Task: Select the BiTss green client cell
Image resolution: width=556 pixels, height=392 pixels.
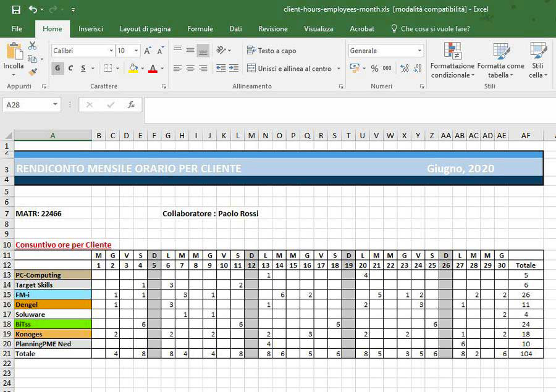Action: 53,324
